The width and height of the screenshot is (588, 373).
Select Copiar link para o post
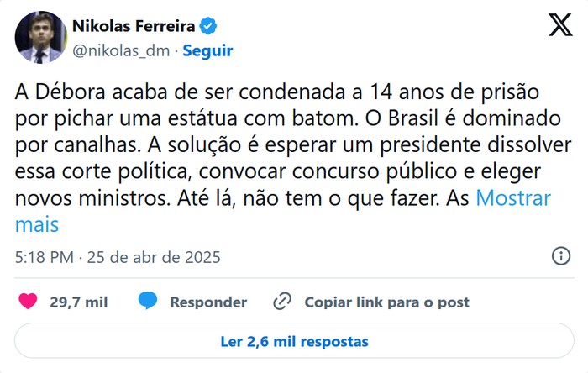[x=386, y=302]
